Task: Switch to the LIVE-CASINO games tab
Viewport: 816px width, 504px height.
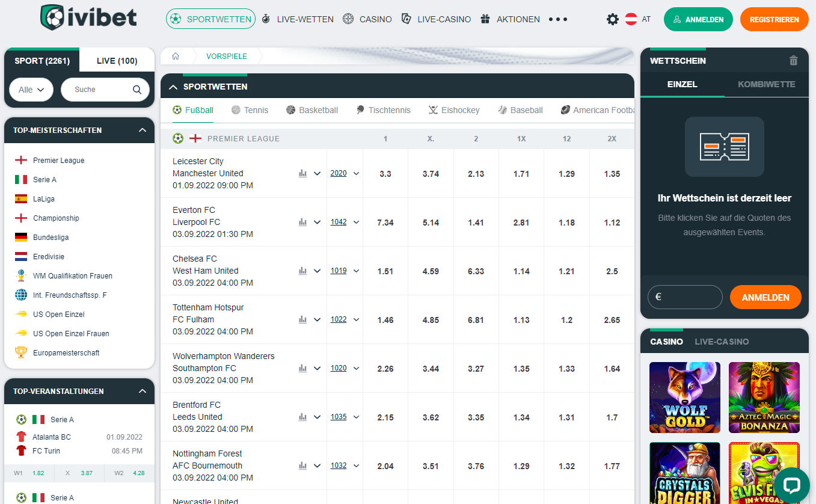Action: tap(722, 340)
